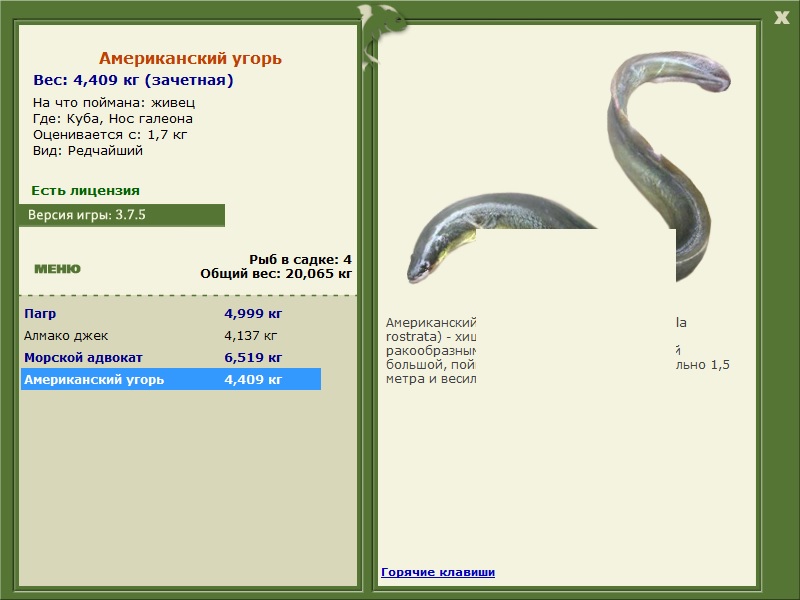Click the eel description paragraph
This screenshot has width=800, height=600.
558,351
